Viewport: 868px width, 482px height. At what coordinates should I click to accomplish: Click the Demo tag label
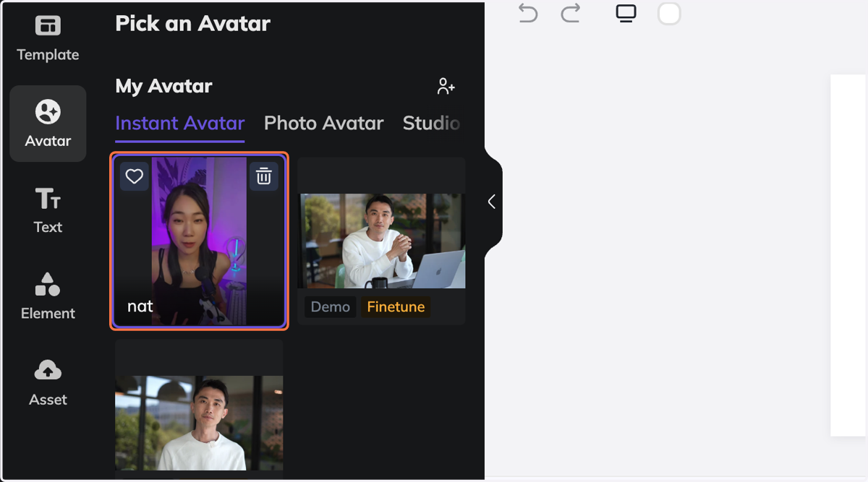tap(331, 307)
